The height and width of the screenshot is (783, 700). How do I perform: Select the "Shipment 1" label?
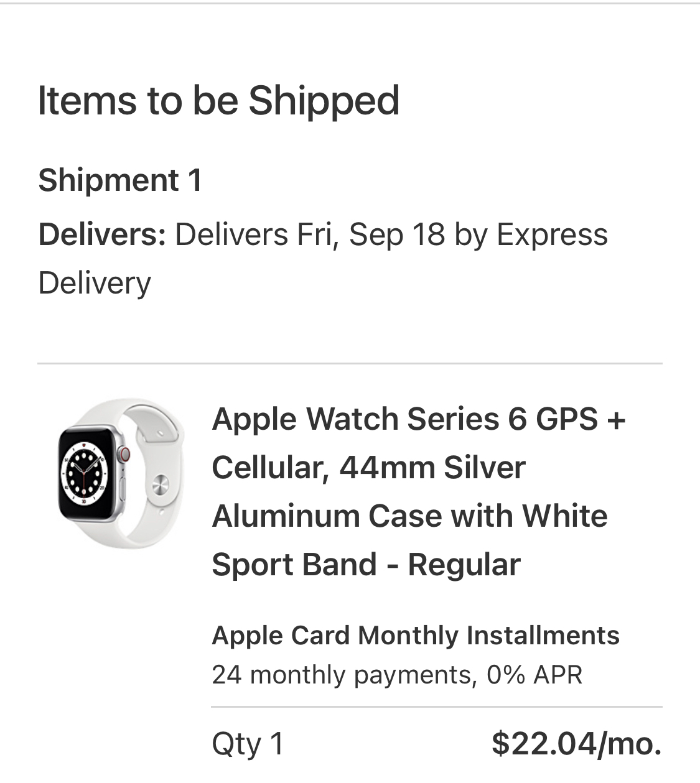tap(120, 180)
